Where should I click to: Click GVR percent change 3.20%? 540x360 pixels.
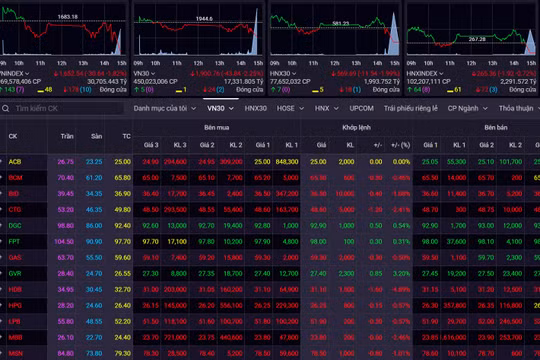[401, 274]
